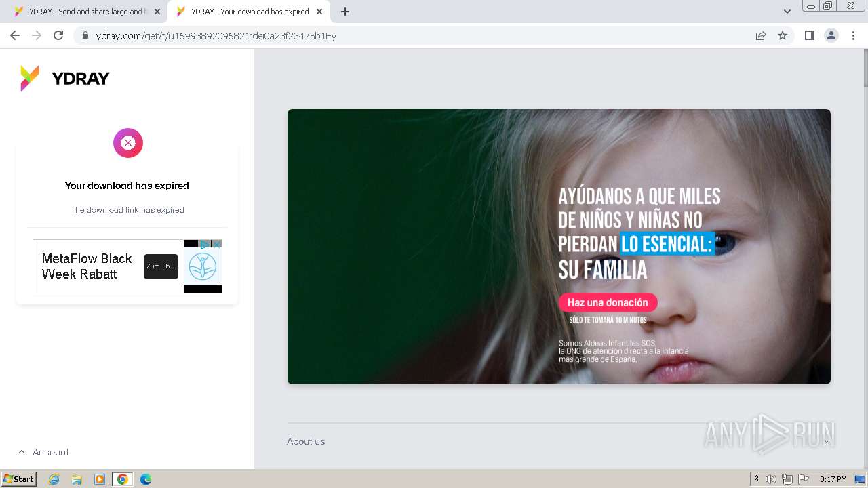Open File Explorer from taskbar

pos(77,479)
